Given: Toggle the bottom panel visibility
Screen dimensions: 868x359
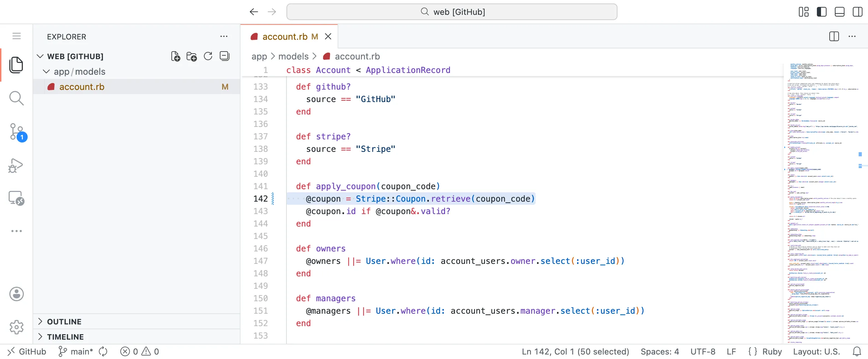Looking at the screenshot, I should coord(840,11).
